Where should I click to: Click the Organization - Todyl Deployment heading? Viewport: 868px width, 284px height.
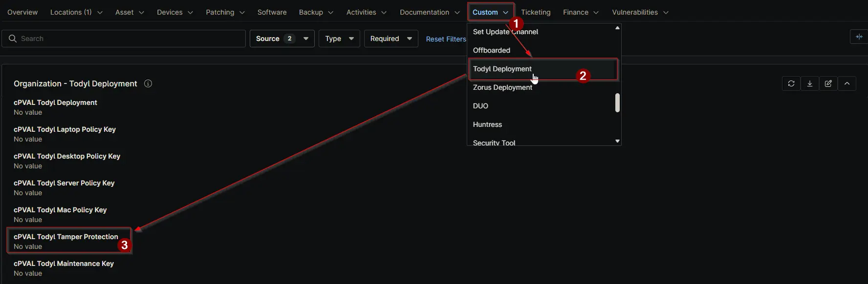tap(75, 83)
